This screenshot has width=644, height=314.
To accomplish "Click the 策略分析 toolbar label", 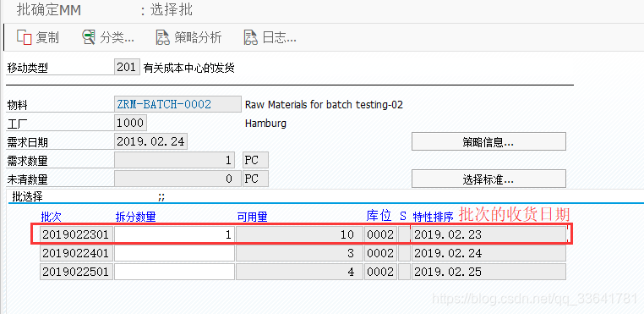I will click(x=198, y=38).
